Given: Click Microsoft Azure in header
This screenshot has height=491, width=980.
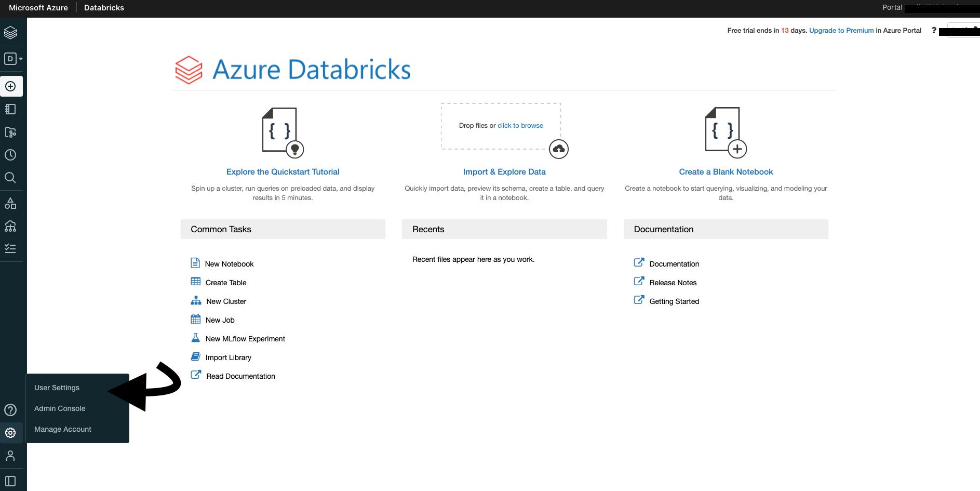Looking at the screenshot, I should click(38, 8).
